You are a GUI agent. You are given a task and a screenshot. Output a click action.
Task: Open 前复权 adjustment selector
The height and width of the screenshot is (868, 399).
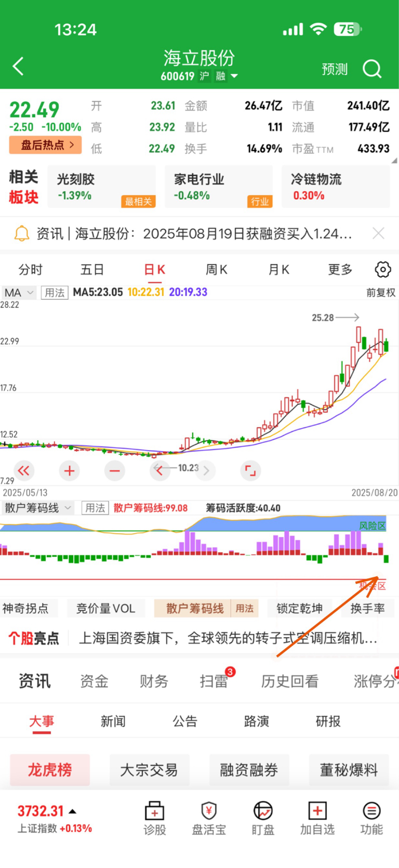coord(381,293)
